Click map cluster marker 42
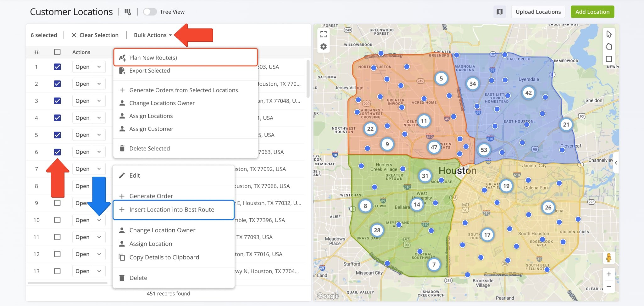This screenshot has width=644, height=306. point(529,93)
